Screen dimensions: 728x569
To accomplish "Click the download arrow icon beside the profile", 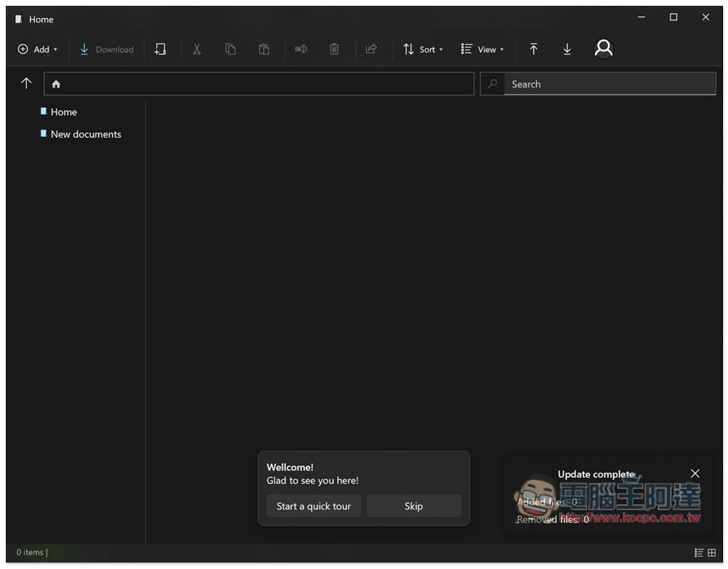I will coord(567,50).
